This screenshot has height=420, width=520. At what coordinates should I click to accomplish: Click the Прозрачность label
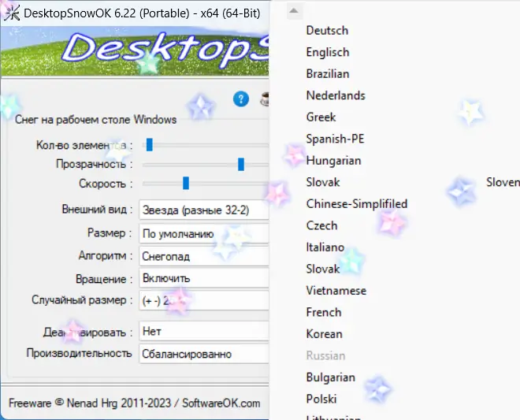pyautogui.click(x=95, y=164)
